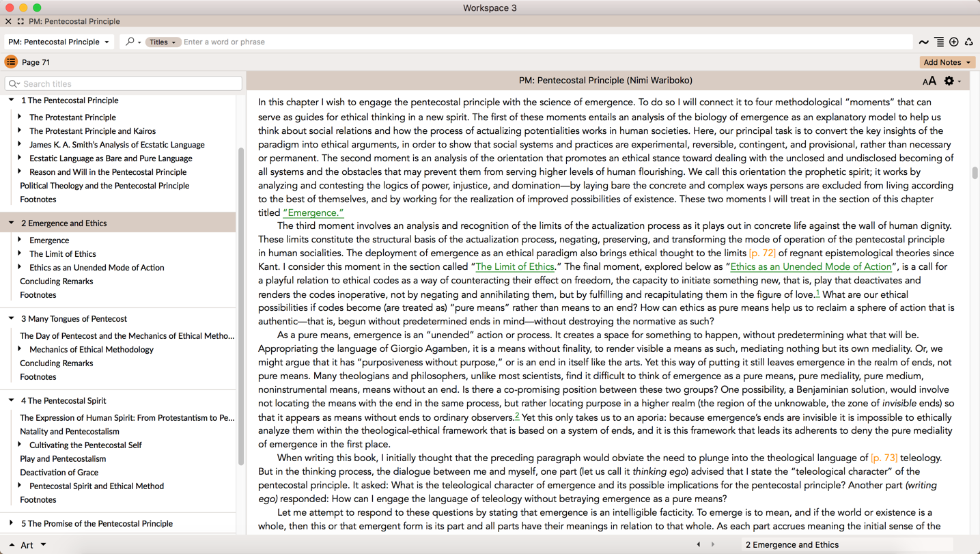Collapse chapter 3 Many Tongues of Pentecost
This screenshot has width=980, height=554.
[12, 318]
